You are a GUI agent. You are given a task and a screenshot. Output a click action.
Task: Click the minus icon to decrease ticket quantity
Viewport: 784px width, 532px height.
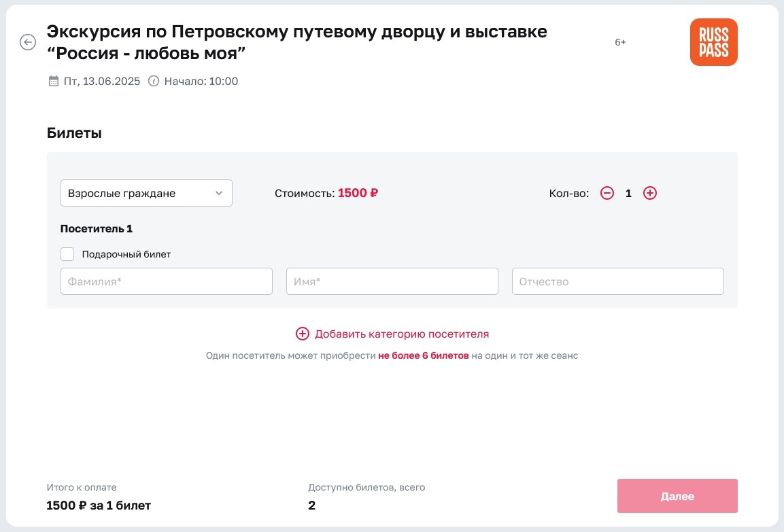pos(607,193)
